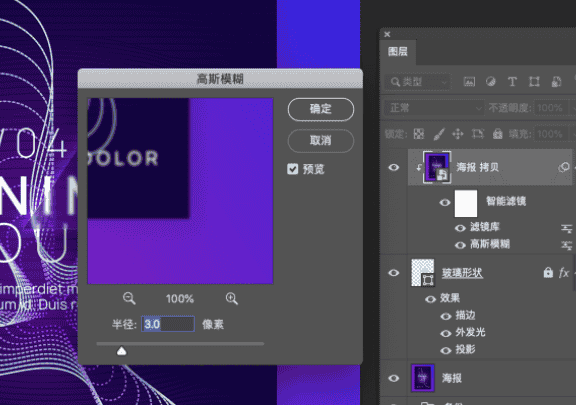Click the 高斯模糊 dialog title bar

(x=220, y=79)
